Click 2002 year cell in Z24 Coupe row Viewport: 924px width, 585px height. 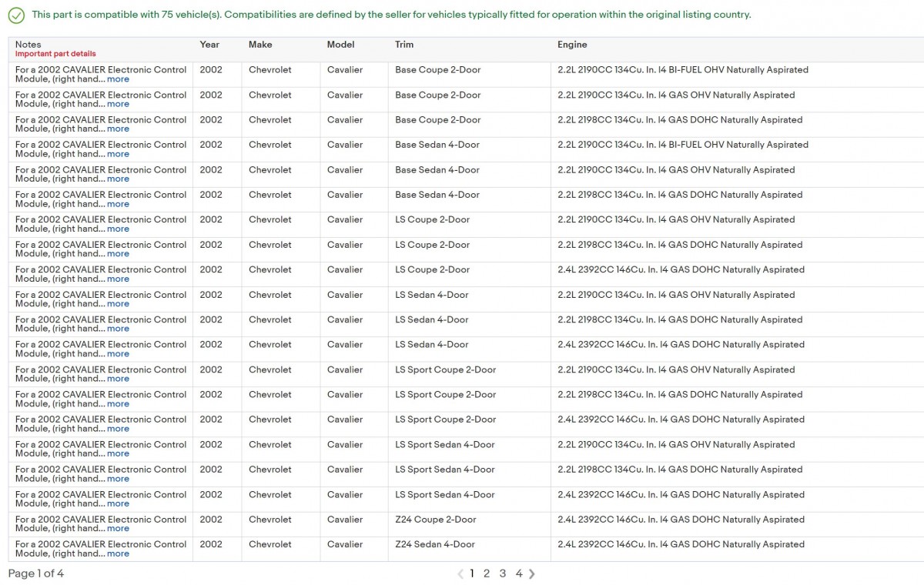(x=211, y=520)
